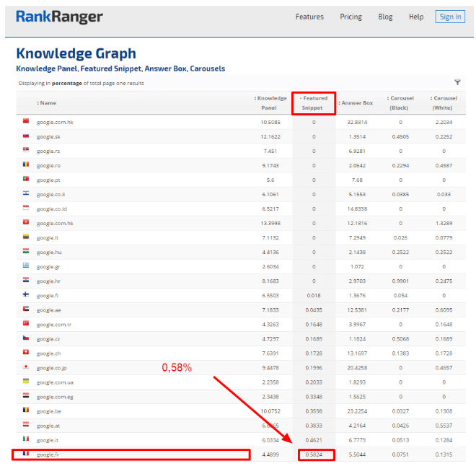Click the Sign In button
476x474 pixels.
[450, 17]
